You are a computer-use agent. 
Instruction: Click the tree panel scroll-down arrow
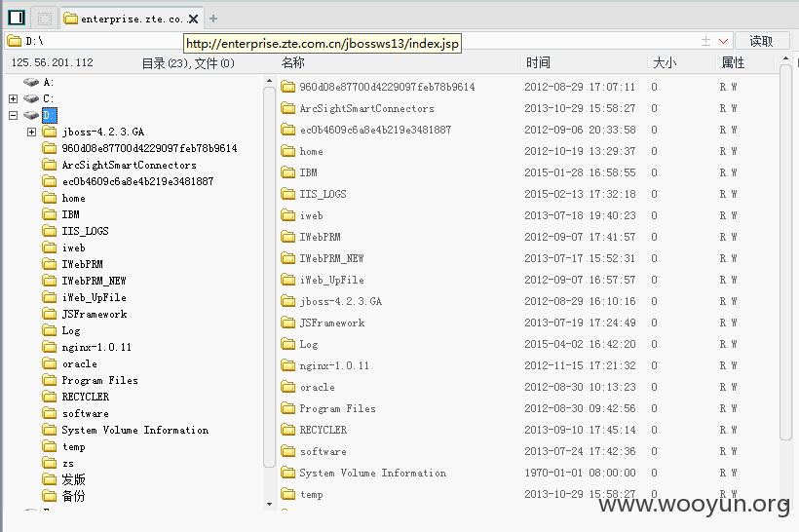click(269, 504)
